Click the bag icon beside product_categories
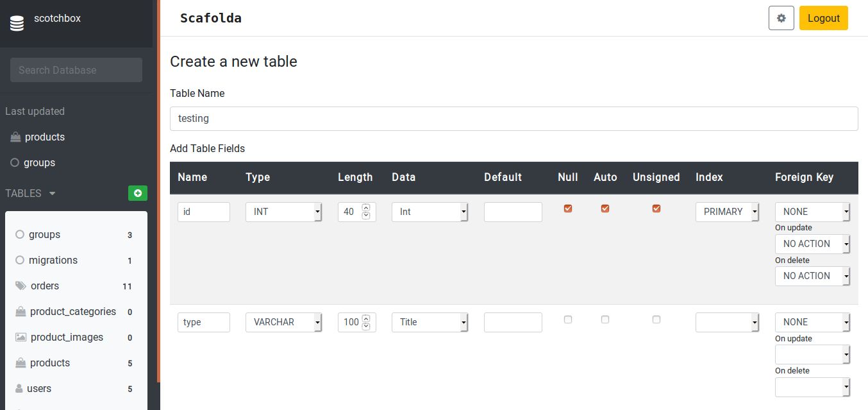The image size is (868, 410). click(20, 311)
